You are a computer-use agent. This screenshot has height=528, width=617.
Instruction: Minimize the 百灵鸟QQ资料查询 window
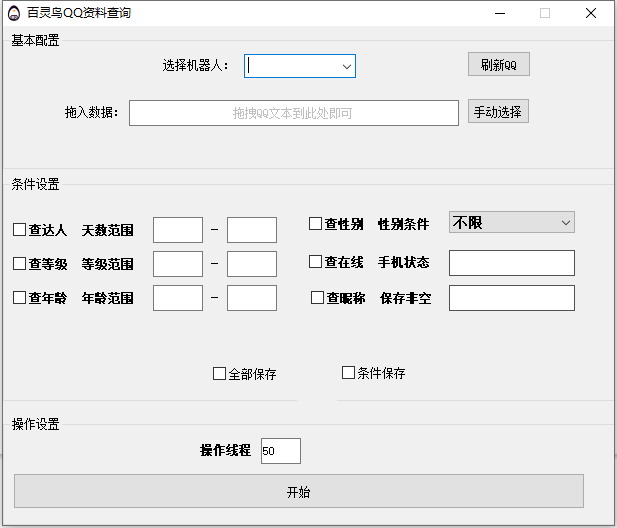tap(500, 13)
